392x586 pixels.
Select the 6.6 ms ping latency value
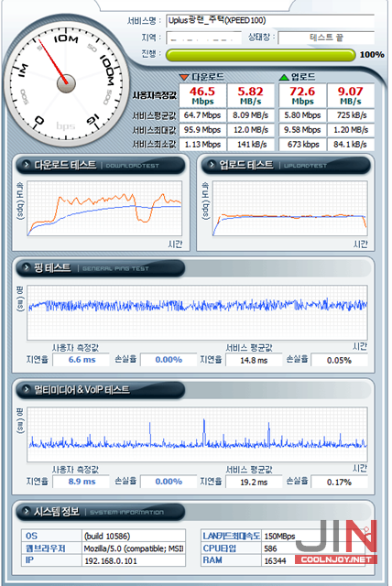[x=82, y=360]
